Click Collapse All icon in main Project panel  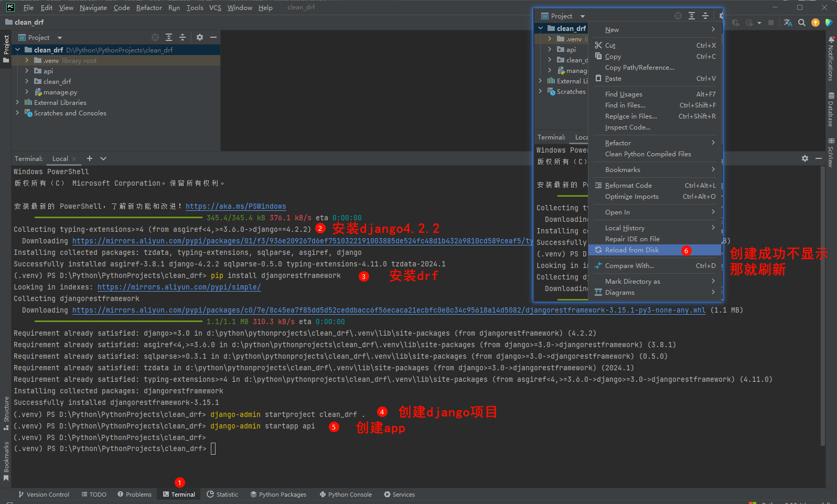click(183, 37)
